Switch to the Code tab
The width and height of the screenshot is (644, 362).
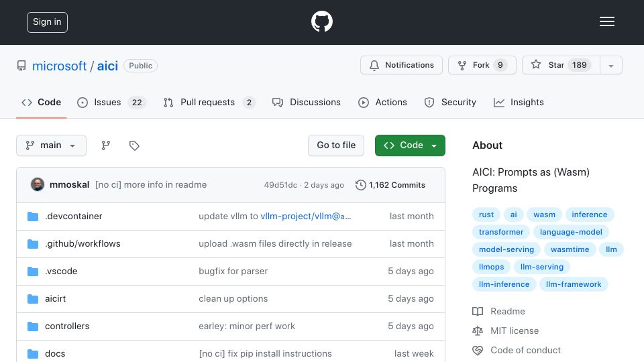pyautogui.click(x=41, y=102)
